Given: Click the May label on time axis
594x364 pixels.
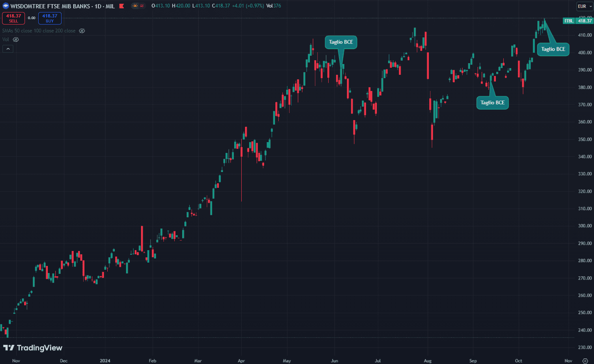Looking at the screenshot, I should [x=287, y=361].
